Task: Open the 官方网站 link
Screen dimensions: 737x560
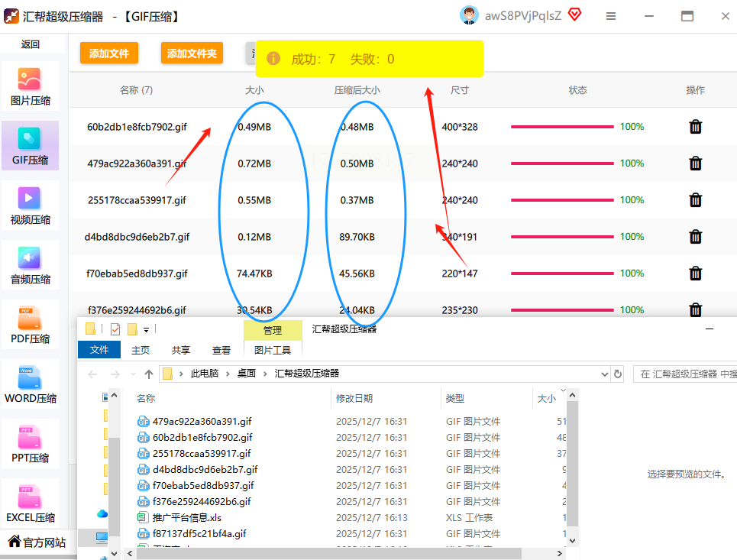Action: (x=37, y=542)
